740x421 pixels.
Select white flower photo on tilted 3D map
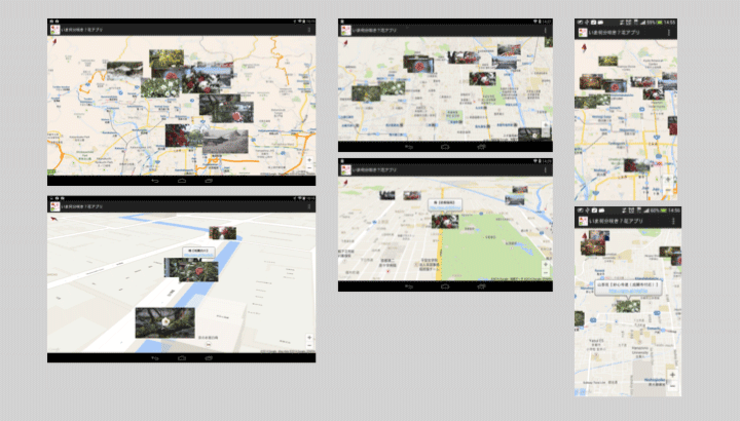(x=164, y=321)
